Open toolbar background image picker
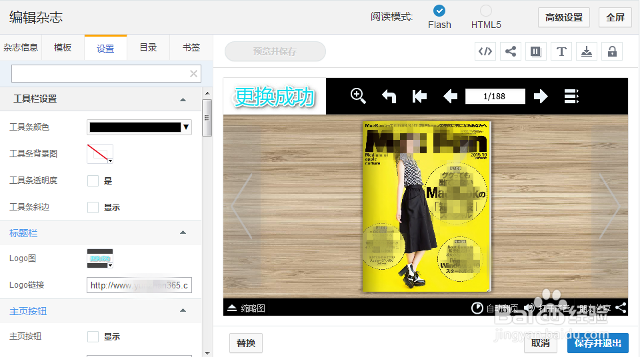The height and width of the screenshot is (357, 644). pyautogui.click(x=100, y=154)
